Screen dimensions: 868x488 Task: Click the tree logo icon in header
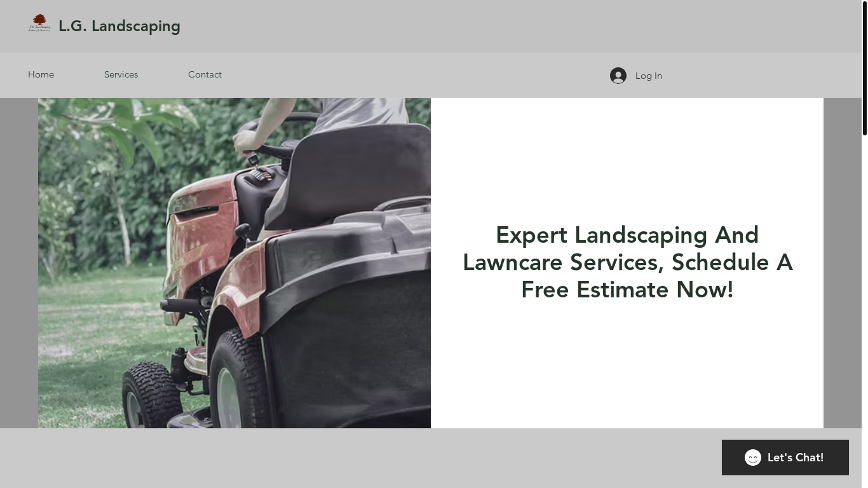point(39,23)
